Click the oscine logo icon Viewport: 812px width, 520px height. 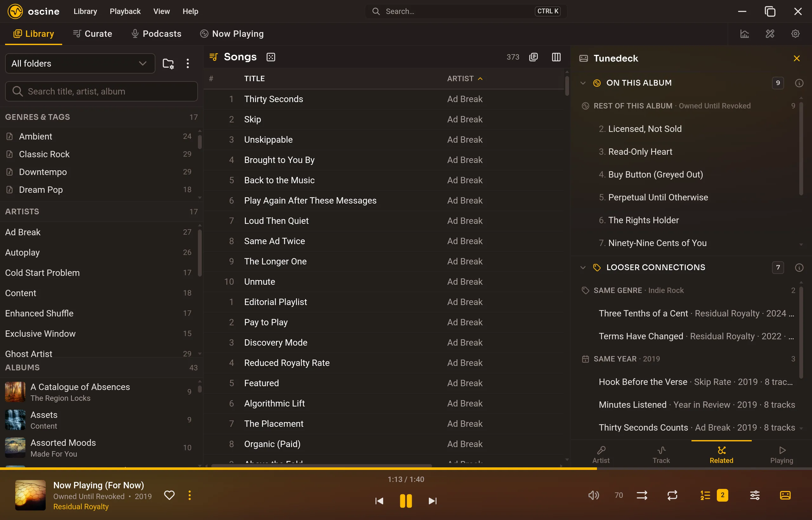[15, 11]
